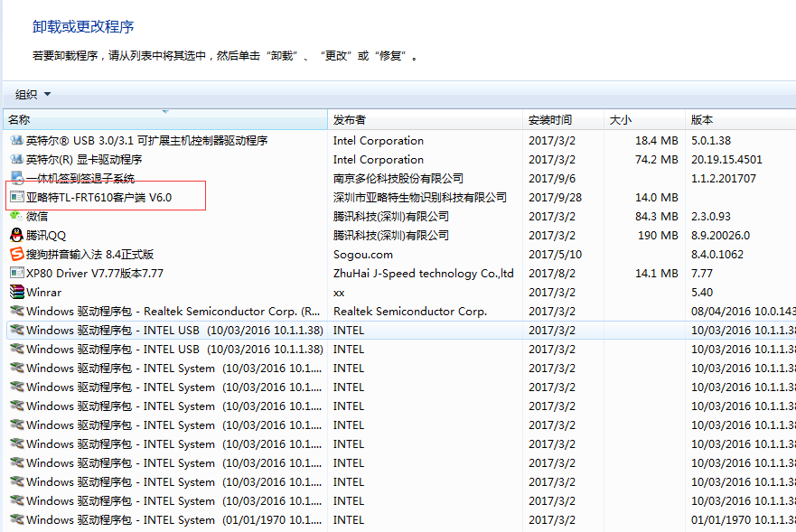
Task: Click size value 74.2 MB
Action: coord(656,159)
